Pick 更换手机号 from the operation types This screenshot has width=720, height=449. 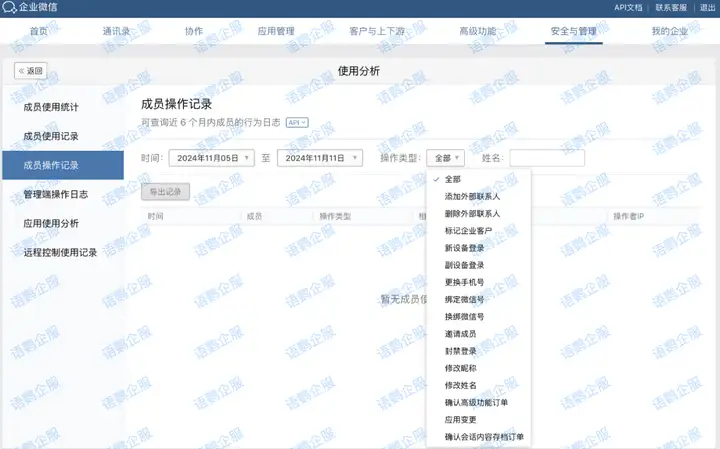tap(464, 282)
